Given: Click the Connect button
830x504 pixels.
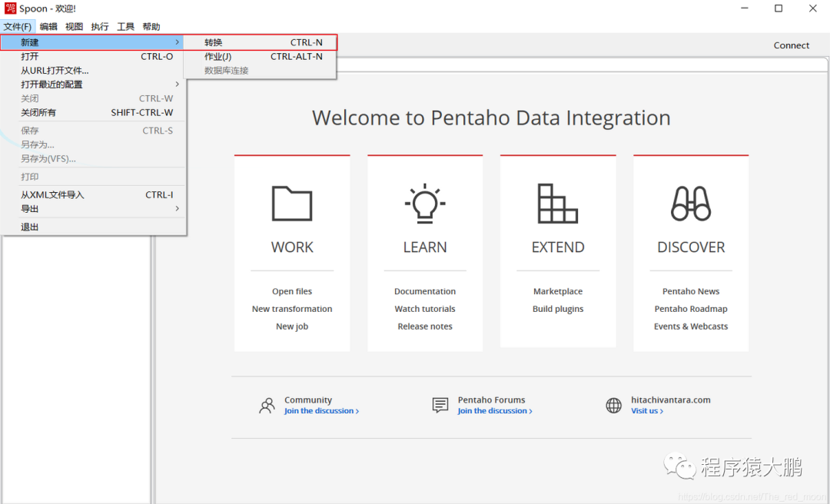Looking at the screenshot, I should coord(791,45).
